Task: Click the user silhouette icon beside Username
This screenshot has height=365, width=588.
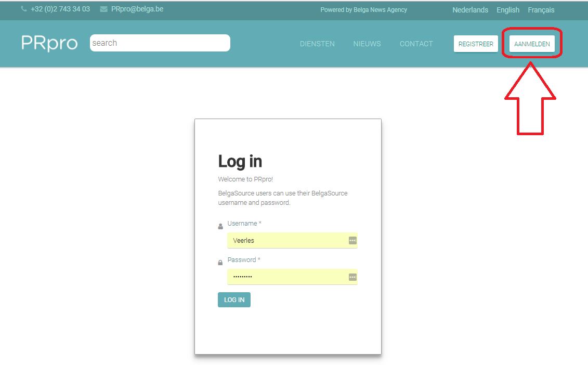Action: point(220,227)
